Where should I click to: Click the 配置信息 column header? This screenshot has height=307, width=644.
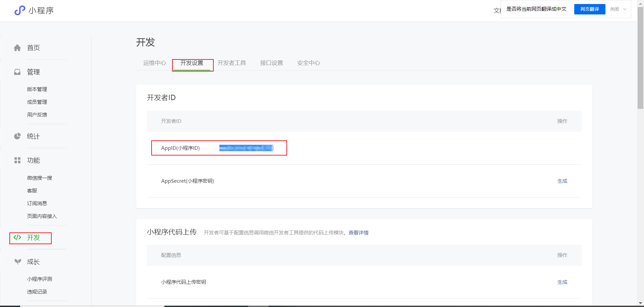171,255
